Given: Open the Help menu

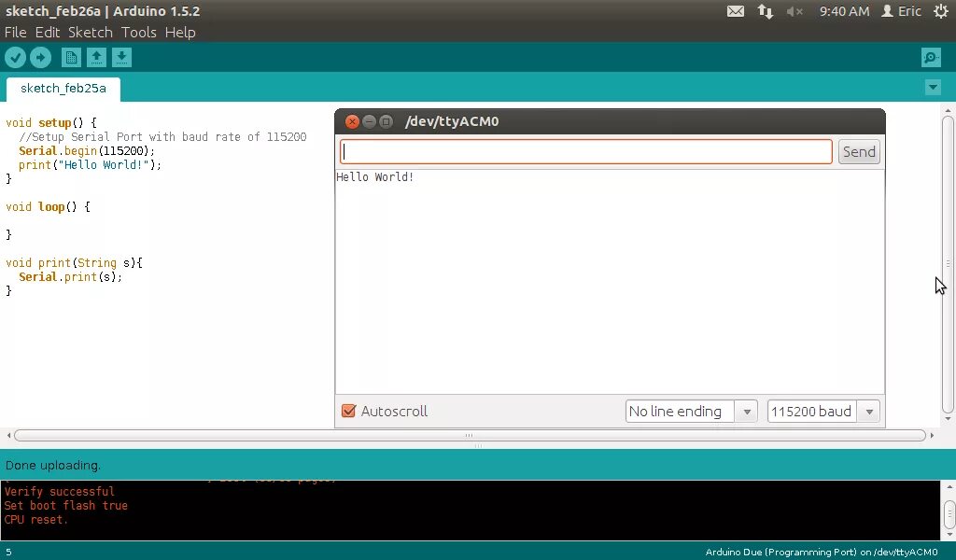Looking at the screenshot, I should pos(180,33).
